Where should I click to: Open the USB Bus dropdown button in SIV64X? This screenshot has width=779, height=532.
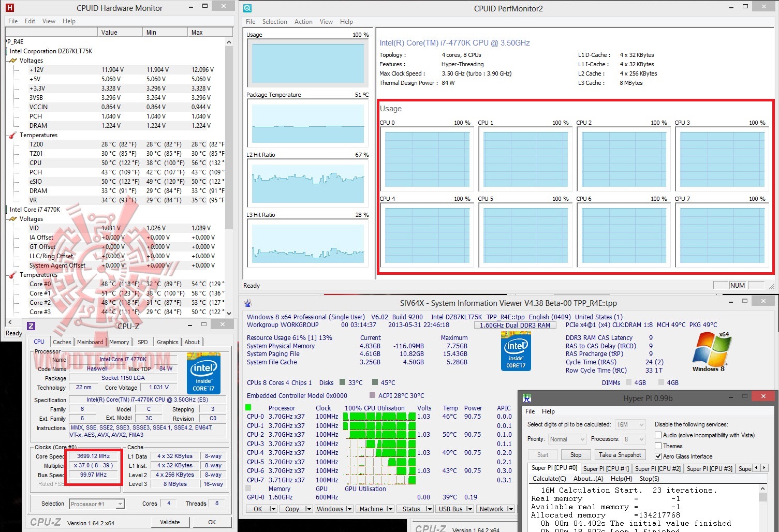click(454, 509)
